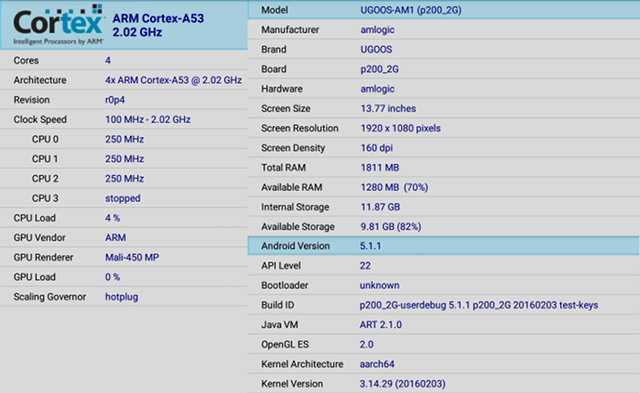Click the Cortex ARM logo
Screen dimensions: 640x393
point(58,24)
